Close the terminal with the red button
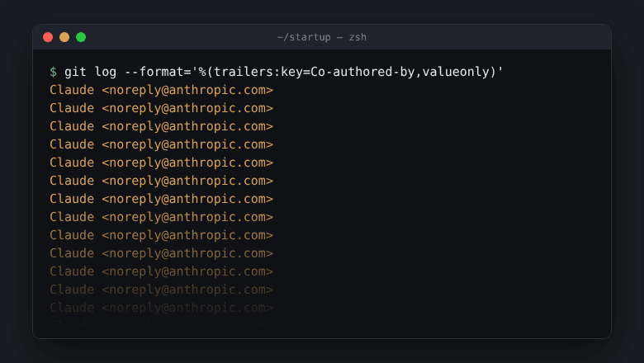Viewport: 644px width, 363px height. (48, 37)
